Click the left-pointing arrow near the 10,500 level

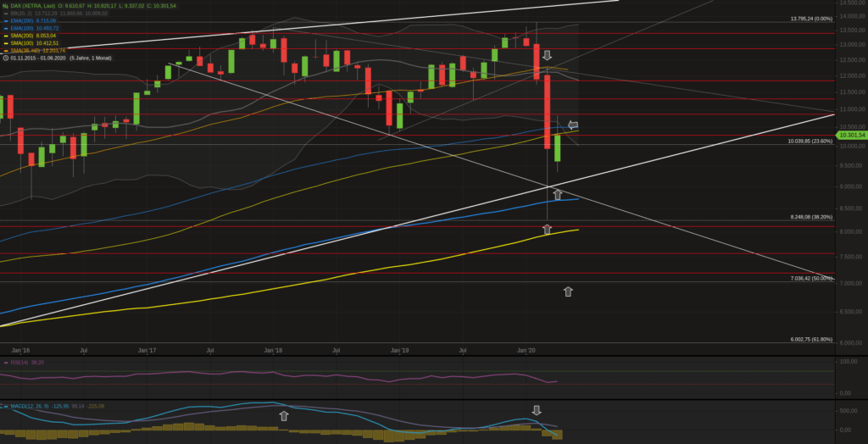coord(573,125)
